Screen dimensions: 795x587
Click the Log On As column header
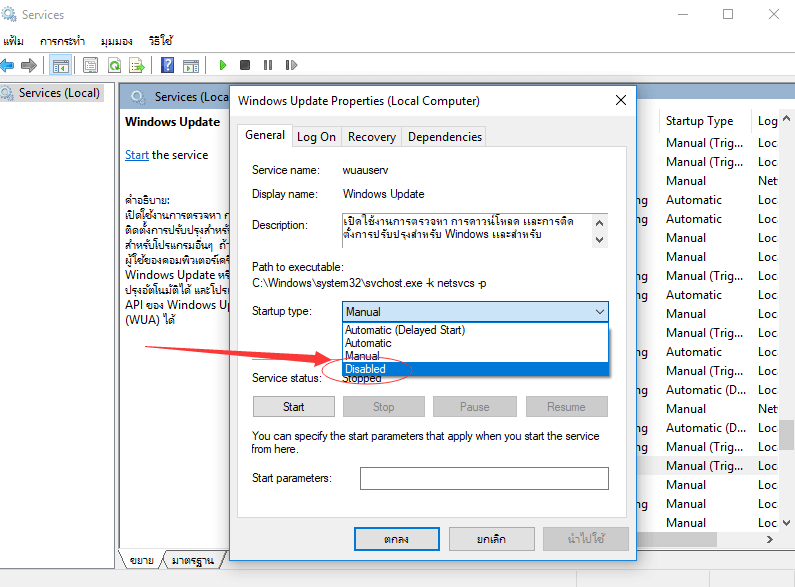point(767,121)
